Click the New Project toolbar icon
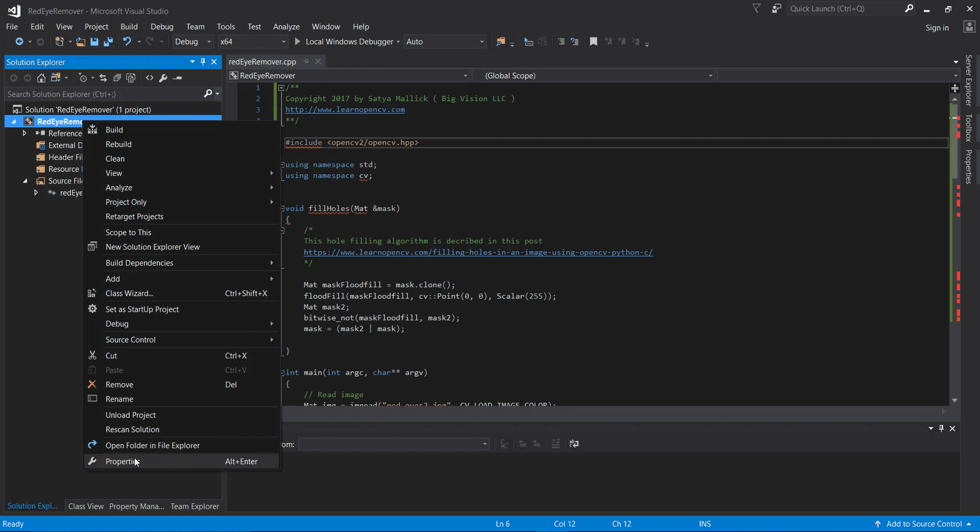 (60, 41)
